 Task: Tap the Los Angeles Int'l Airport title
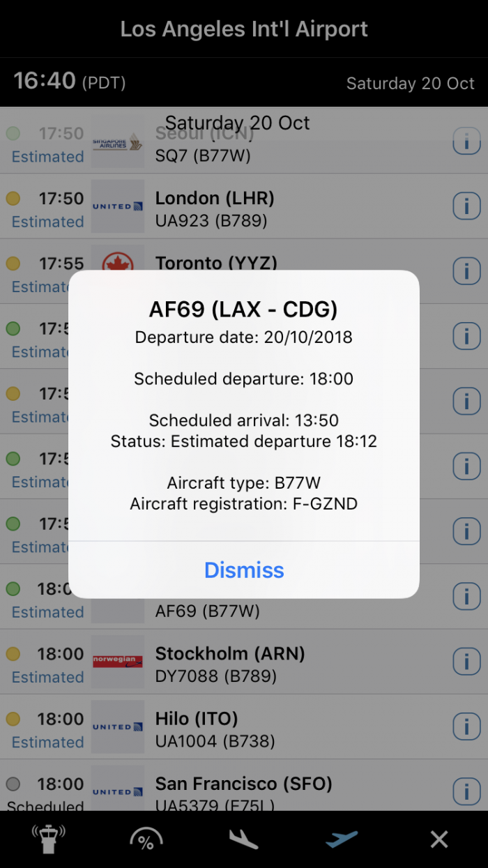(x=244, y=29)
